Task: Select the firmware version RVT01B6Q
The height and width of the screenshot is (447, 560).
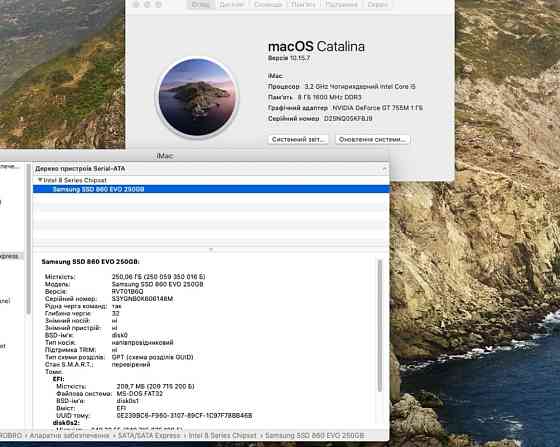Action: pos(128,291)
